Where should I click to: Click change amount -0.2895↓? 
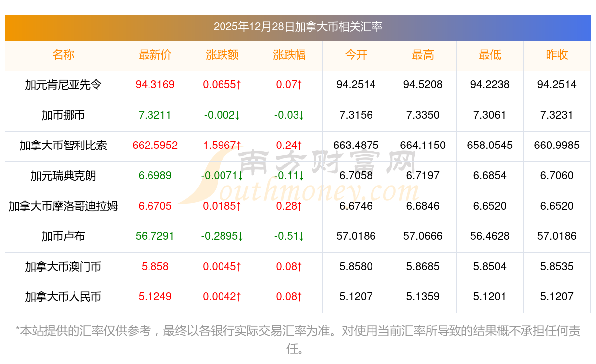tap(222, 236)
